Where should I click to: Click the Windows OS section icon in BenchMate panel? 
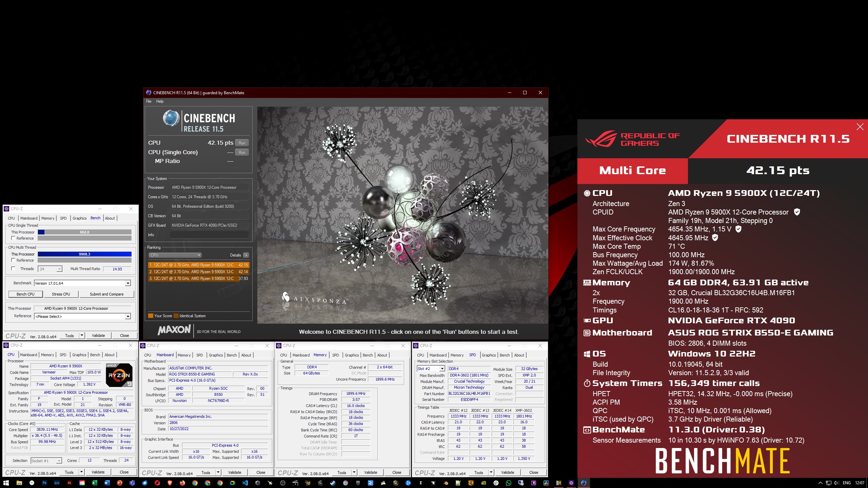[x=587, y=354]
